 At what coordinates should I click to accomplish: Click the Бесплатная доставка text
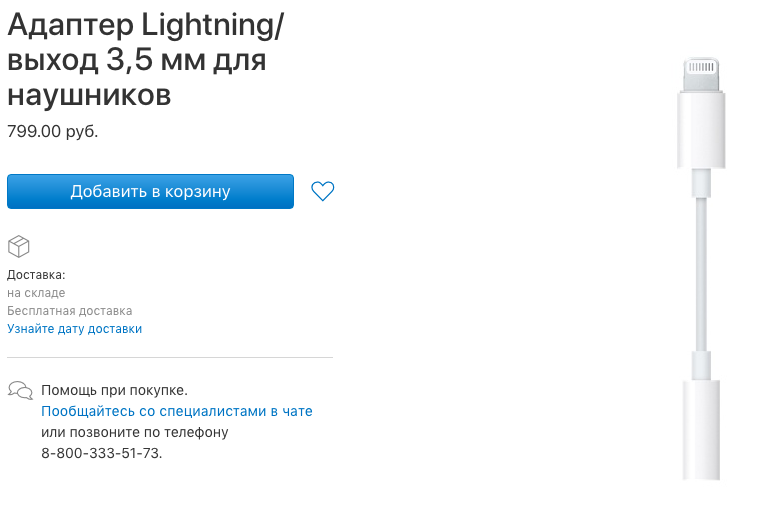tap(69, 311)
